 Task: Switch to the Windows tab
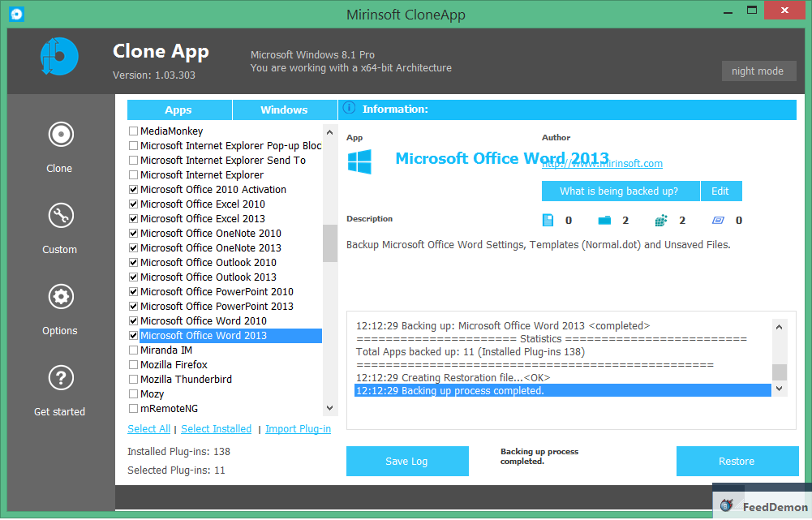click(284, 110)
